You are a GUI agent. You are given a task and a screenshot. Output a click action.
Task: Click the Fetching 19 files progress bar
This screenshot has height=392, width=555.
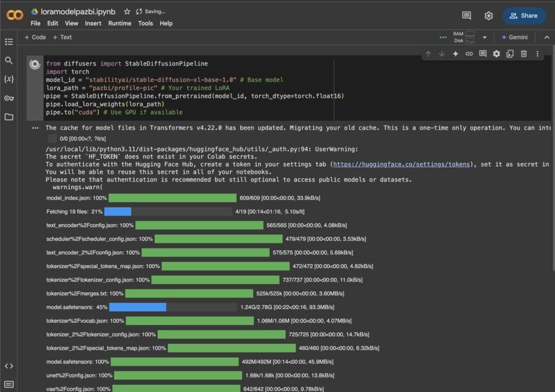coord(169,212)
